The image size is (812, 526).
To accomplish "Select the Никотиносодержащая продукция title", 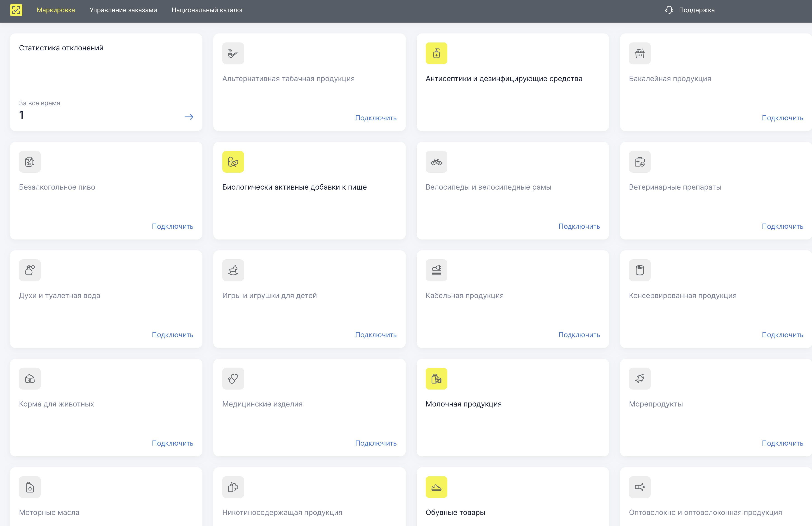I will 282,513.
